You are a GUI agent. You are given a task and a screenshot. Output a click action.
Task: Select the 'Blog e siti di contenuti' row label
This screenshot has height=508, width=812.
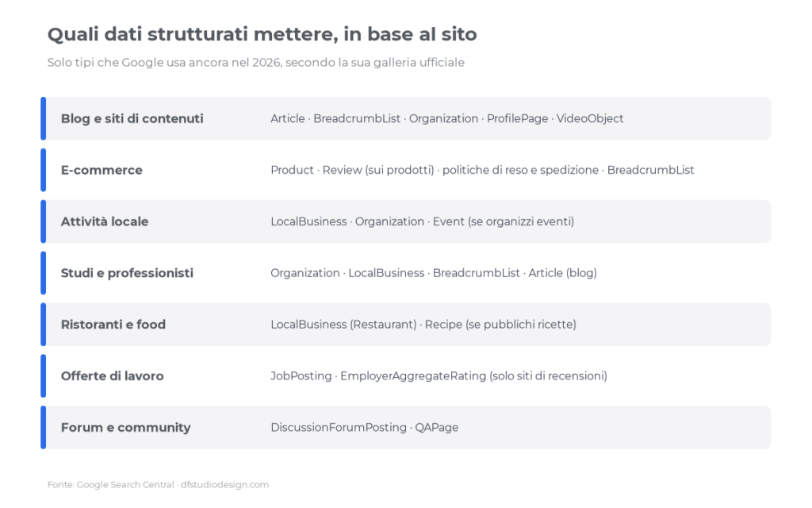click(x=132, y=119)
